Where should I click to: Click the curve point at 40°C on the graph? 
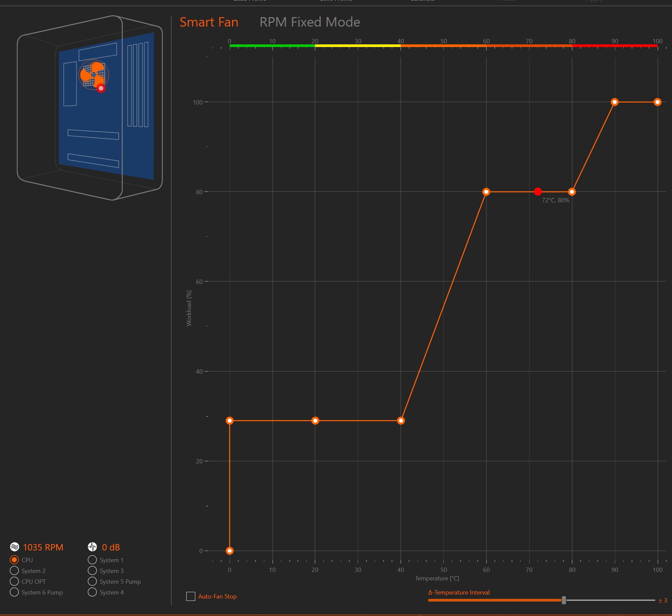pos(401,421)
